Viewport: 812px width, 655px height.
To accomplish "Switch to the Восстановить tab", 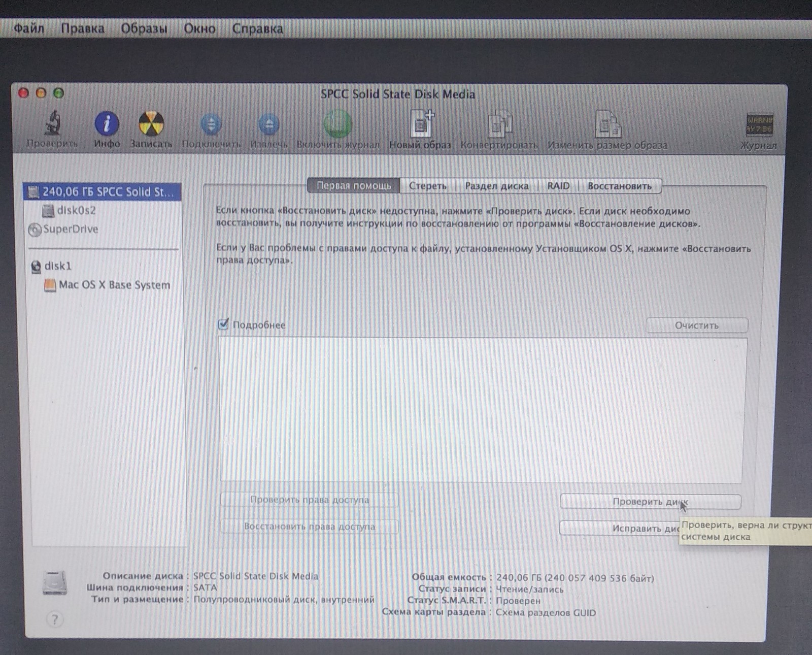I will click(620, 186).
